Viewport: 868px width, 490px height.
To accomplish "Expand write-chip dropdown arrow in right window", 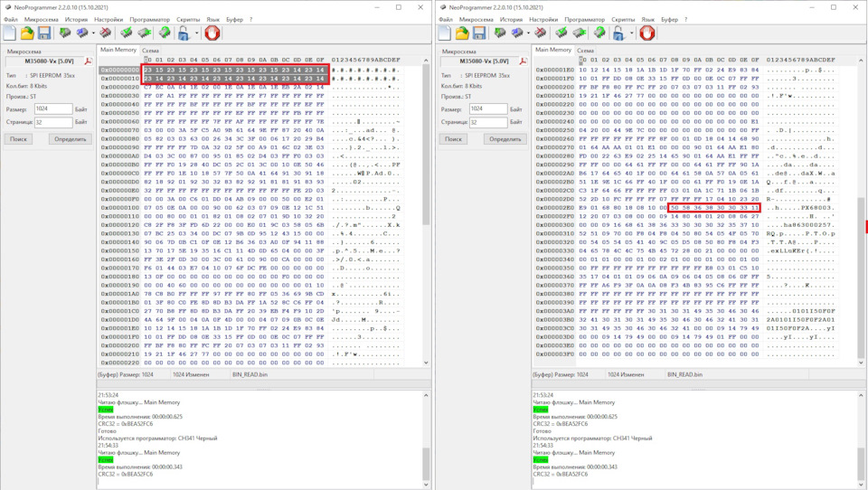I will pyautogui.click(x=528, y=33).
